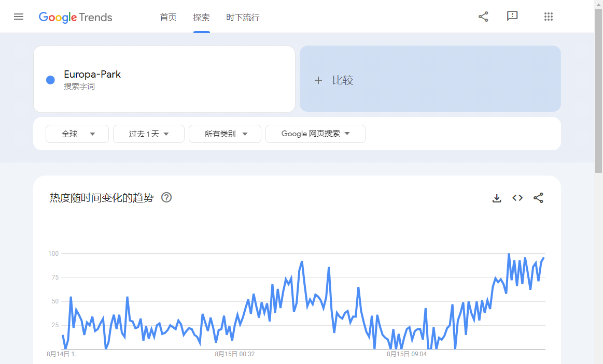This screenshot has width=603, height=364.
Task: Click the 8月15日 09:04 axis label
Action: click(407, 354)
